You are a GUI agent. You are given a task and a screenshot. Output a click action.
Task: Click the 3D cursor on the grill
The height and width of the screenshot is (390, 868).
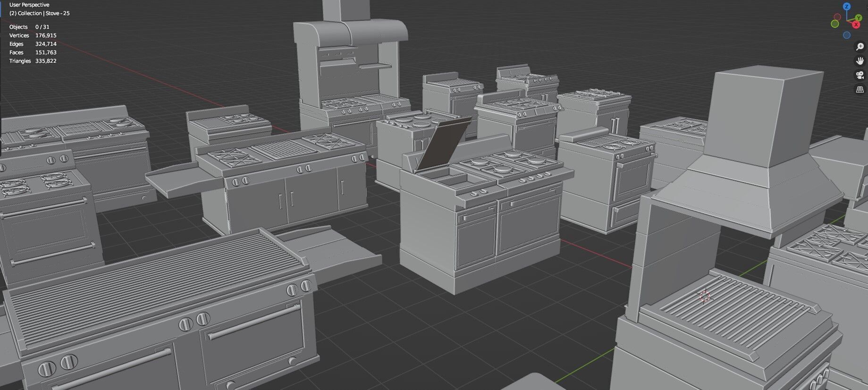[704, 296]
